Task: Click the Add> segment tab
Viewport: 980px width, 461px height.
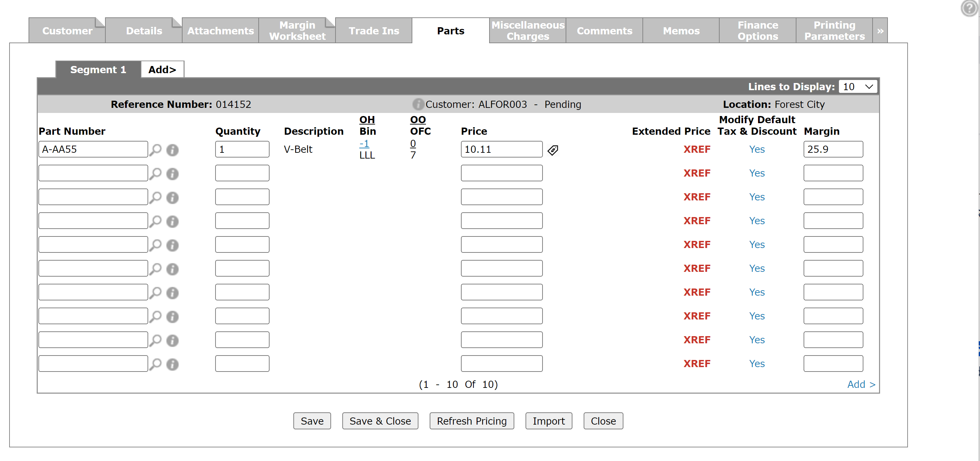Action: [162, 70]
